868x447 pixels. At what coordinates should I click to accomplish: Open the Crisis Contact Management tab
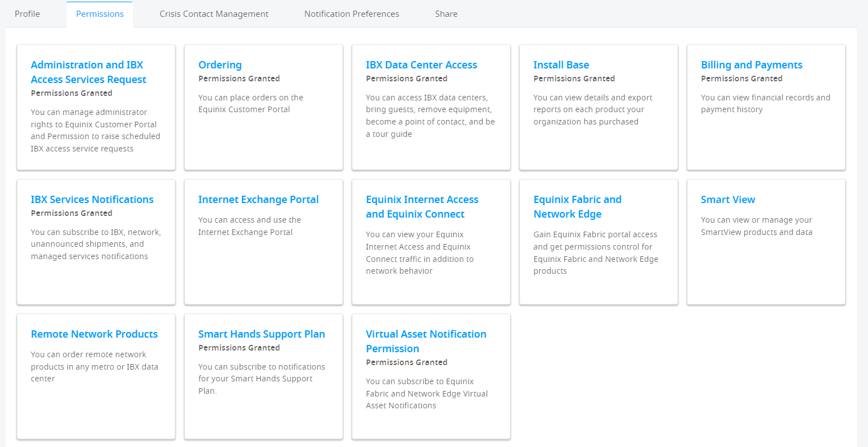pos(214,14)
